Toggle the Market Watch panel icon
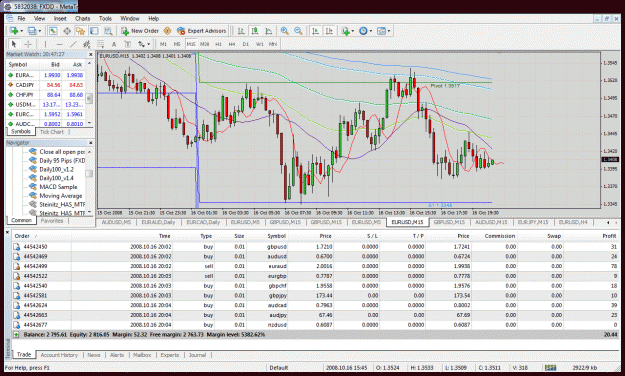The width and height of the screenshot is (625, 376). [53, 31]
